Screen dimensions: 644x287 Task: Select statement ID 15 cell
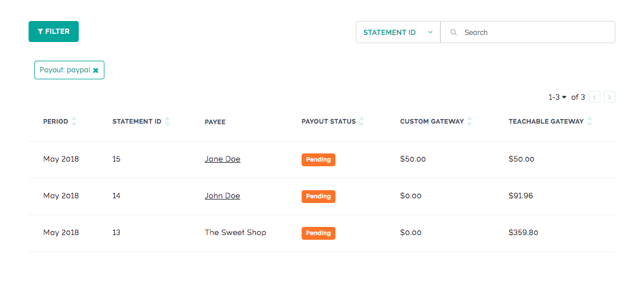point(116,159)
